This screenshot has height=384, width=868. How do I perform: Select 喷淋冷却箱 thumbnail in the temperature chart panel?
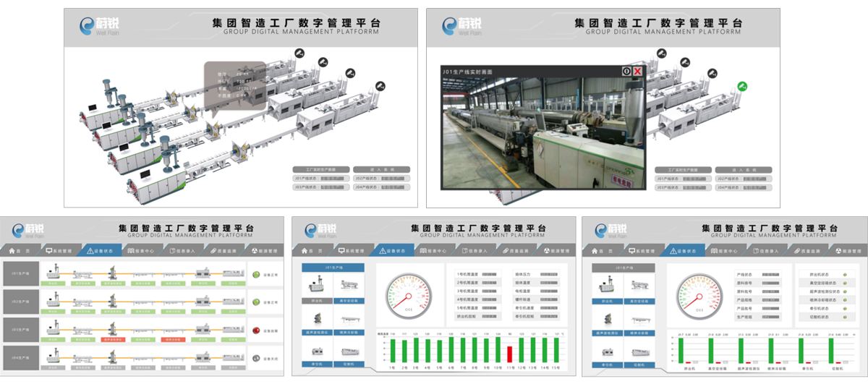(349, 321)
